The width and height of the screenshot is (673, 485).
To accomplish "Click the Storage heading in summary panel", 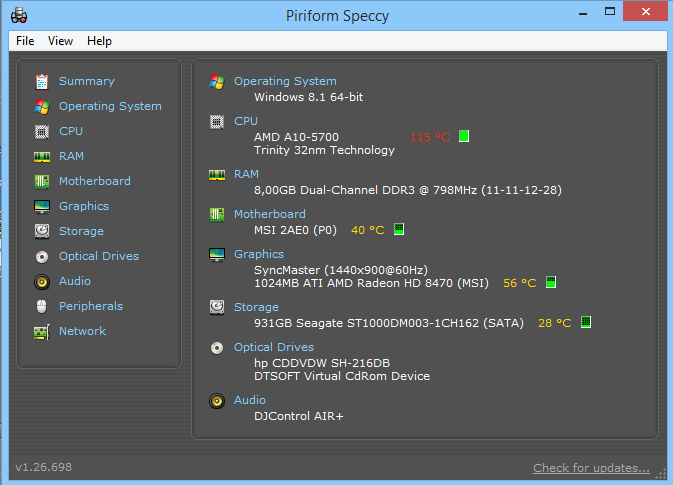I will tap(256, 307).
